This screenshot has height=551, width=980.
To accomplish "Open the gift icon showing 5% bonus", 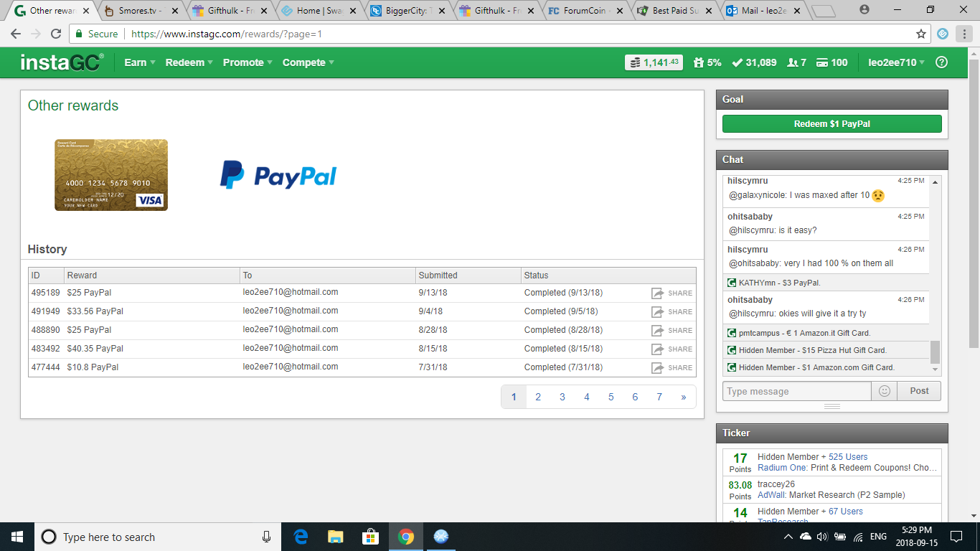I will point(699,62).
